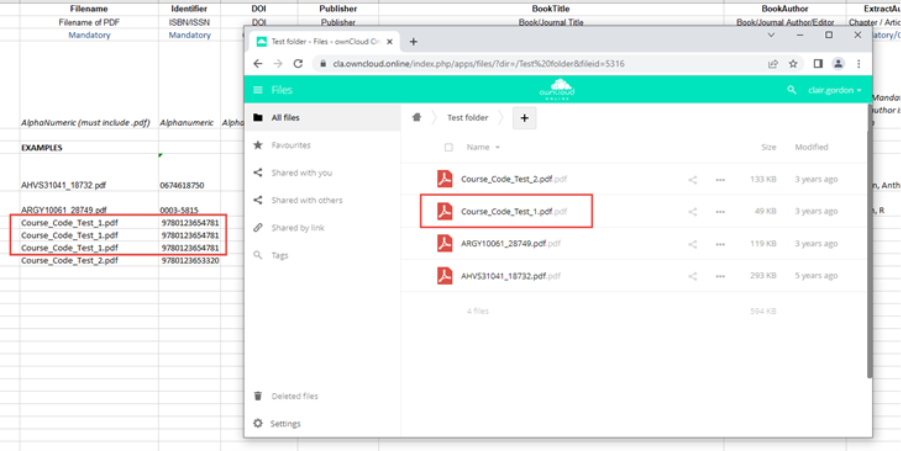901x451 pixels.
Task: Open more actions for ARGY10061_28749.pdf
Action: click(x=720, y=244)
